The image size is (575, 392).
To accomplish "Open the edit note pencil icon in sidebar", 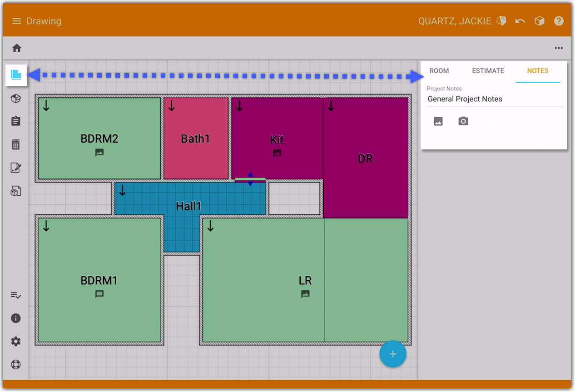I will pos(16,168).
